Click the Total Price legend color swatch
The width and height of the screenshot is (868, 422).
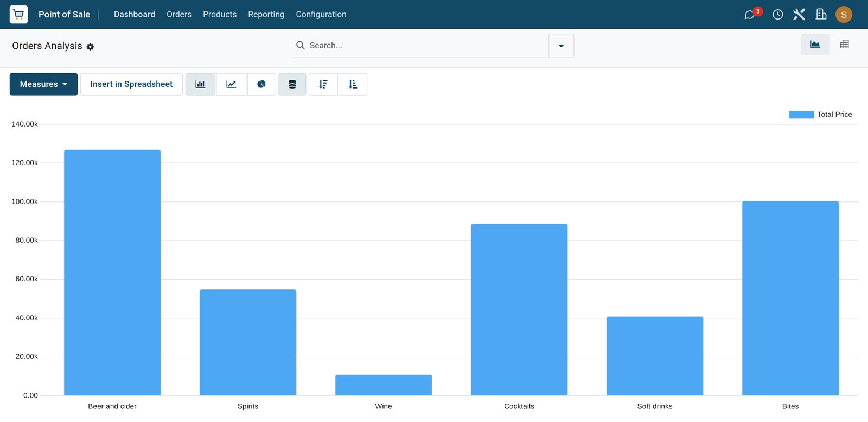[x=801, y=115]
